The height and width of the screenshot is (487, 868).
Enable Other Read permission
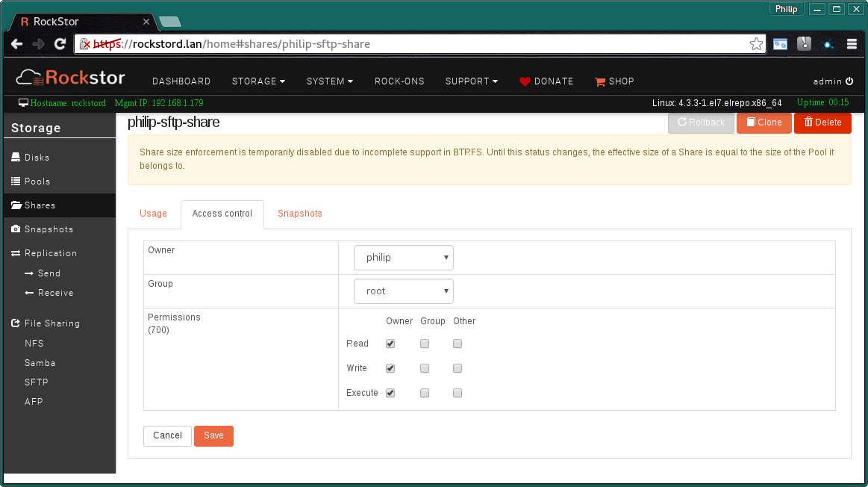tap(458, 344)
